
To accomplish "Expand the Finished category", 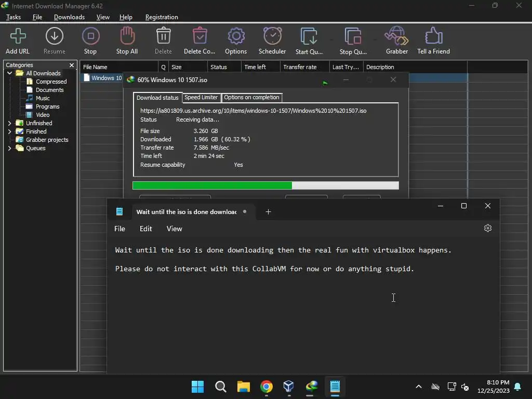I will [x=9, y=131].
